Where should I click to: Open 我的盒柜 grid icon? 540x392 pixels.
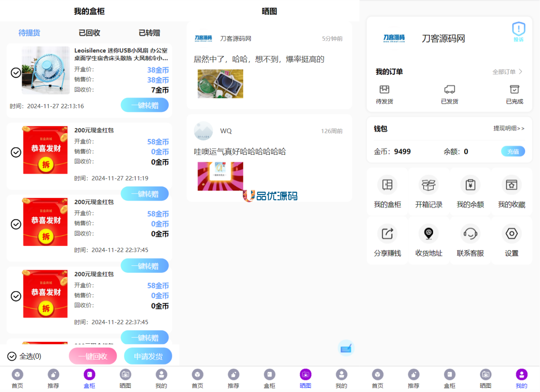(387, 185)
